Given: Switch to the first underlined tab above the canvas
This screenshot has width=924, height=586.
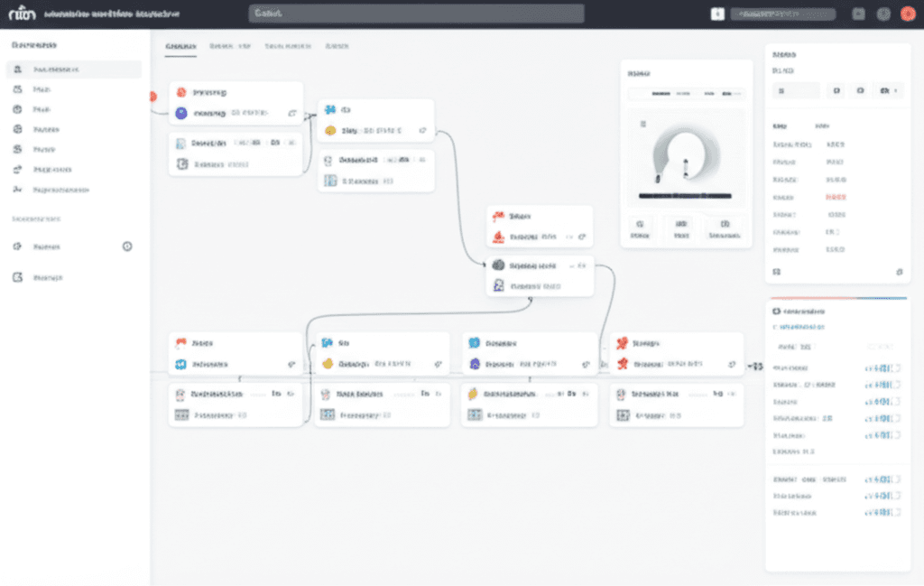Looking at the screenshot, I should click(180, 45).
